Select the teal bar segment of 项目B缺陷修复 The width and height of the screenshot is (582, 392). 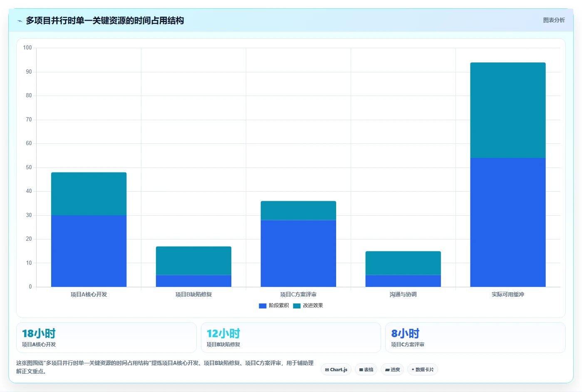click(x=193, y=261)
